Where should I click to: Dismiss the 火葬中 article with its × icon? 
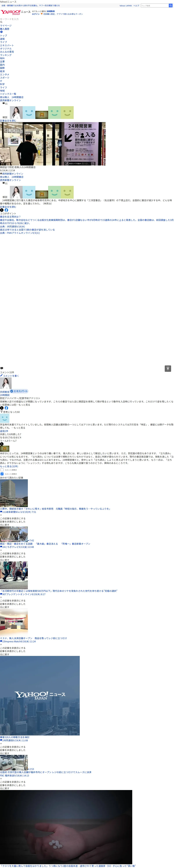(1, 515)
